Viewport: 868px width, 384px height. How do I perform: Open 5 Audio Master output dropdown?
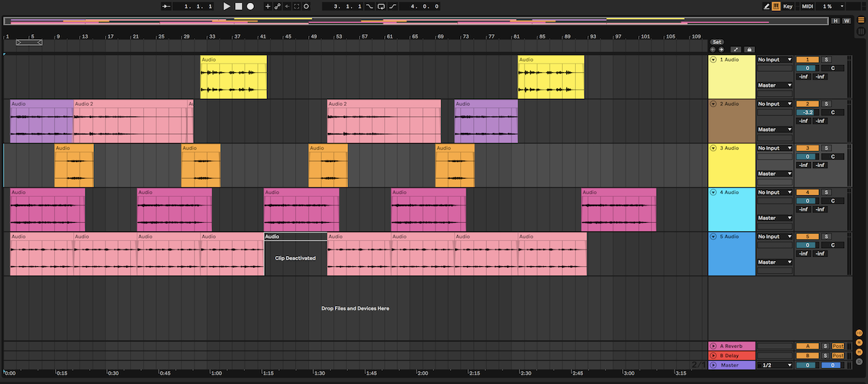pos(775,263)
